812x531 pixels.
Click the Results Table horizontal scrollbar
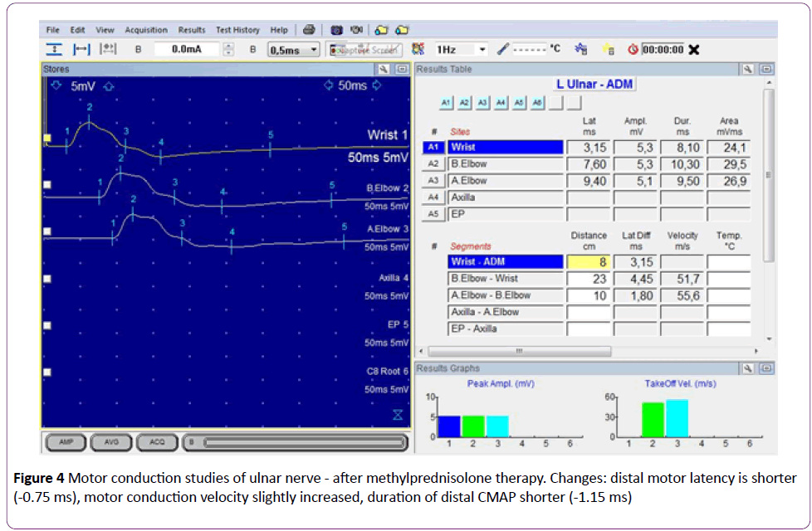[520, 352]
